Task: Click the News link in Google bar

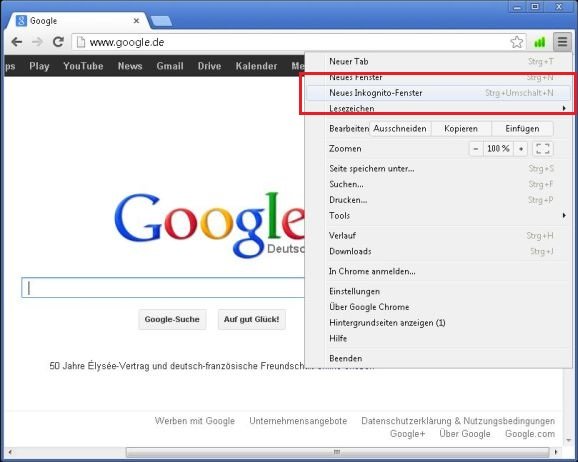Action: coord(130,66)
